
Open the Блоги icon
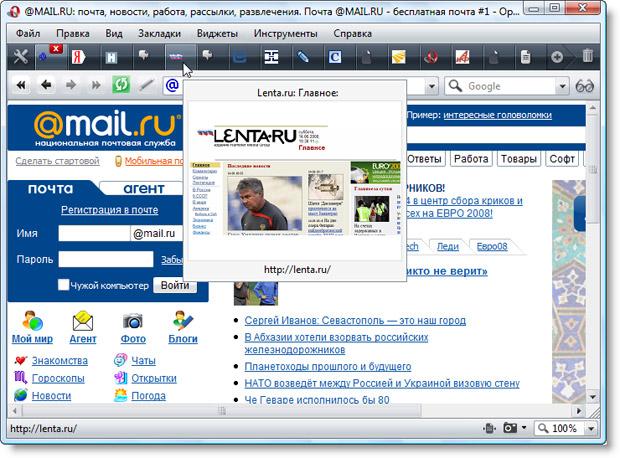click(x=183, y=321)
